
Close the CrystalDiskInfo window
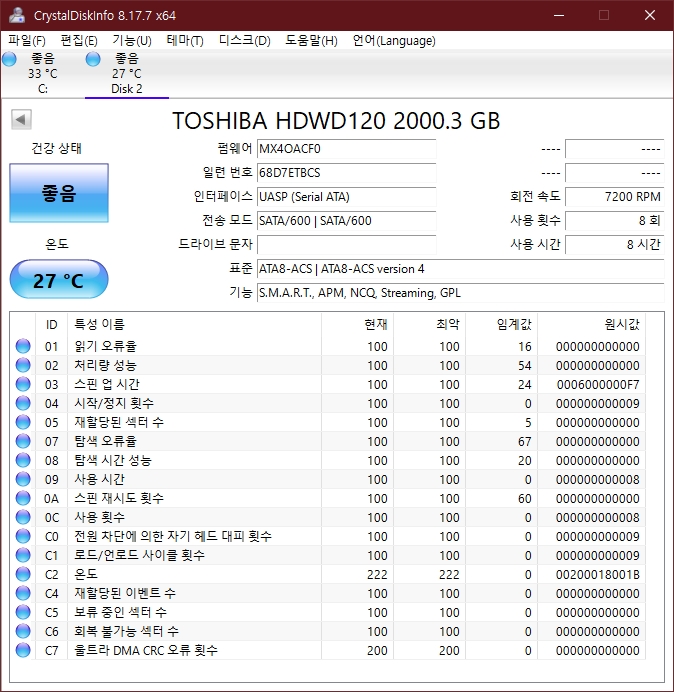[650, 15]
